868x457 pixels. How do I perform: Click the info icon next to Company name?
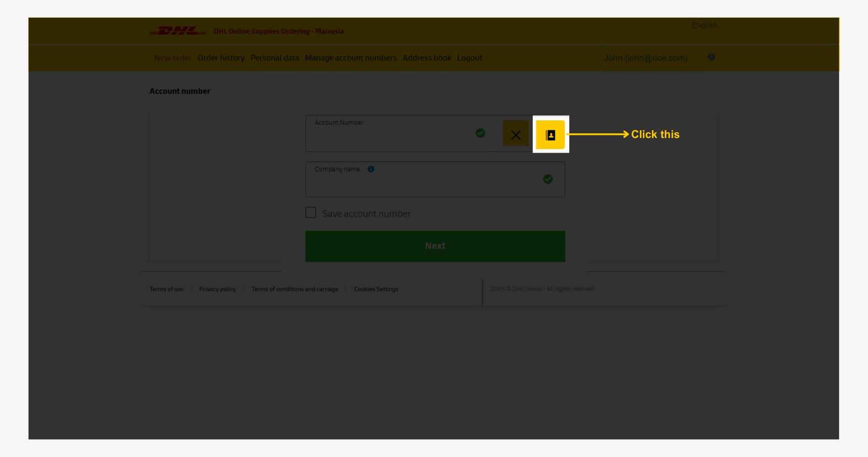click(x=371, y=169)
